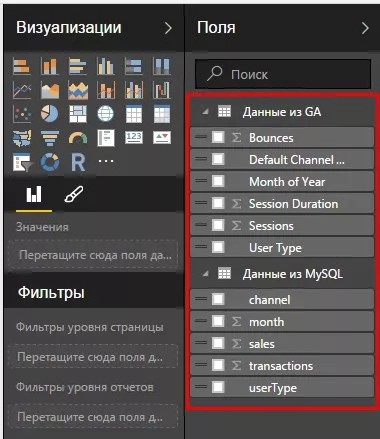The height and width of the screenshot is (439, 380).
Task: Select the stacked bar chart visualization
Action: [22, 66]
